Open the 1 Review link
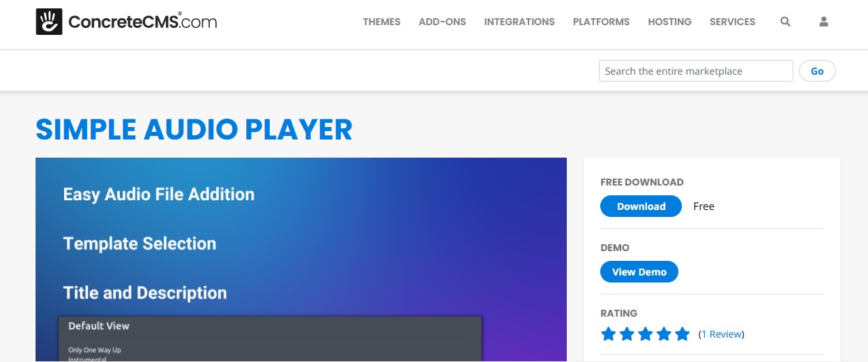 tap(722, 334)
